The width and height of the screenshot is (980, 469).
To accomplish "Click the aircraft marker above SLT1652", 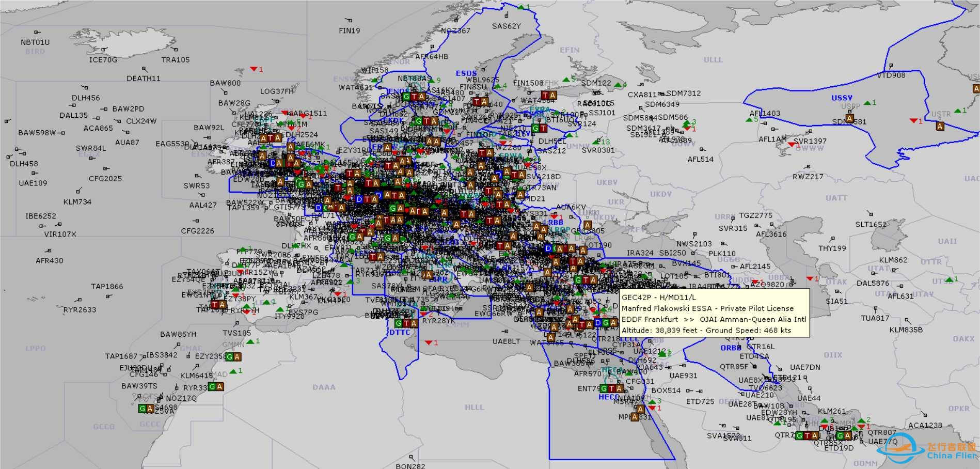I will (x=871, y=214).
